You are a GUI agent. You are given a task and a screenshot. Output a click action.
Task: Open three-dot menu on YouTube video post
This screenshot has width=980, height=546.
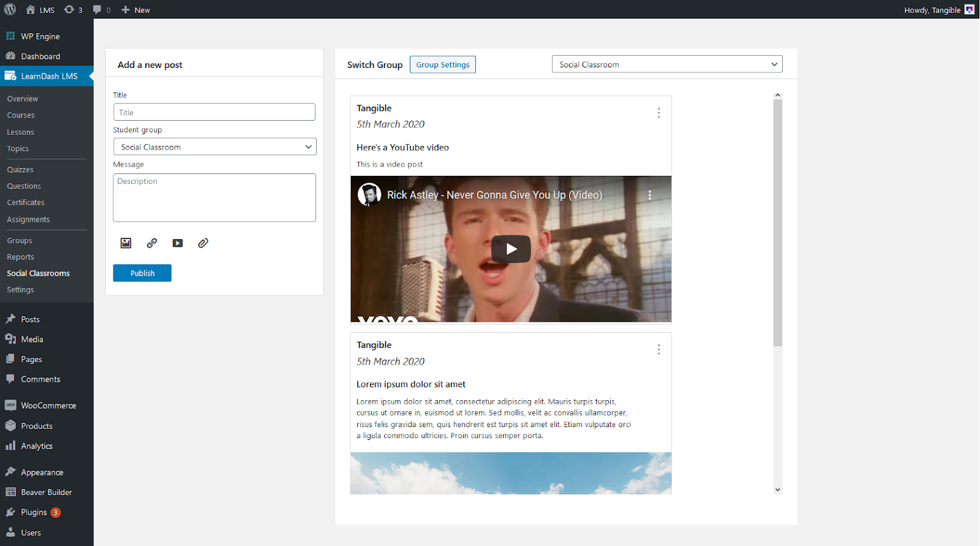click(x=658, y=113)
